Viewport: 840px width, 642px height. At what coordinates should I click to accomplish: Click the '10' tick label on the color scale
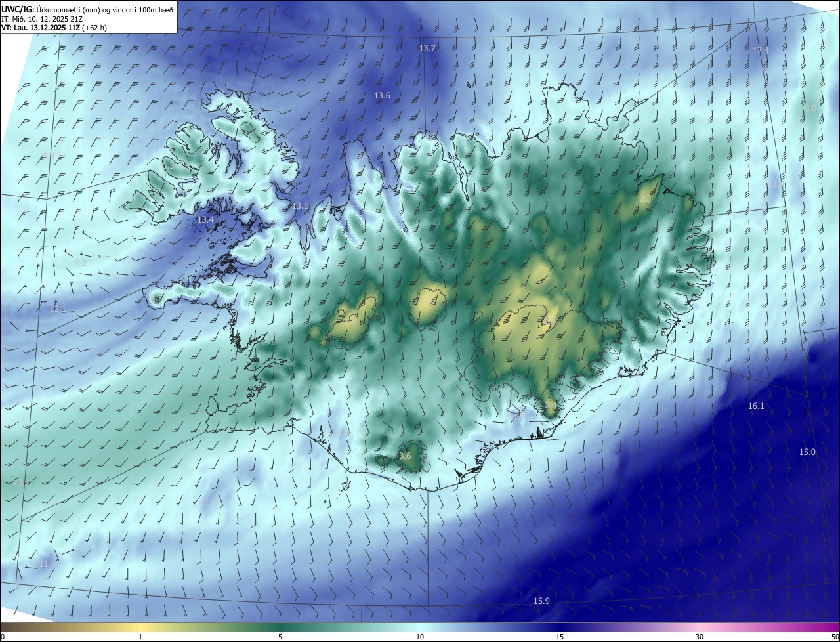coord(420,637)
